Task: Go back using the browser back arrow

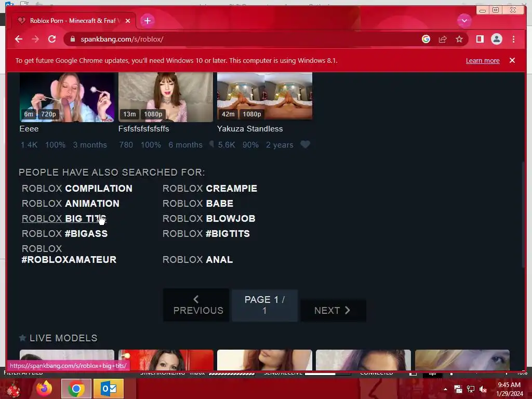Action: pyautogui.click(x=19, y=39)
